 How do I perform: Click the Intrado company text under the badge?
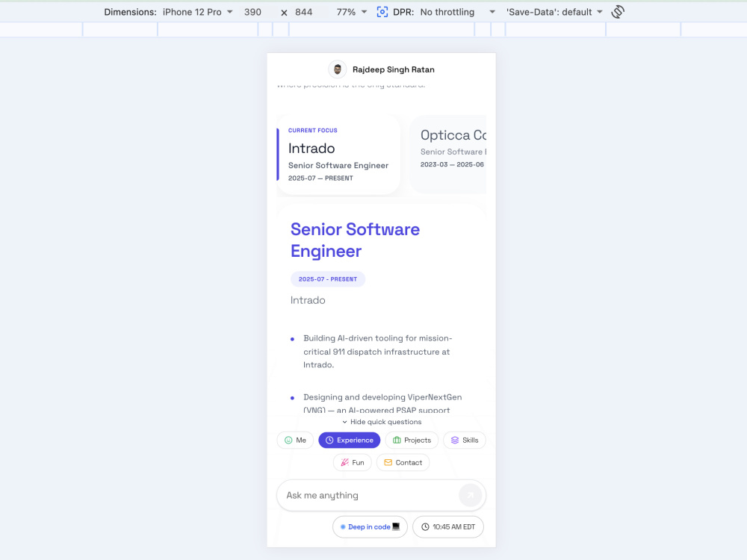pyautogui.click(x=308, y=300)
